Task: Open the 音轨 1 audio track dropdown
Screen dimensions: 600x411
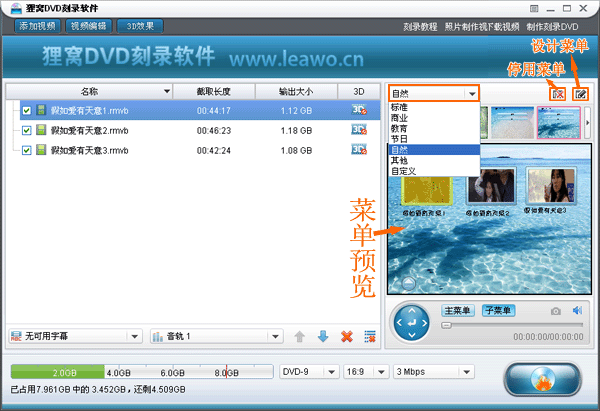Action: (217, 336)
